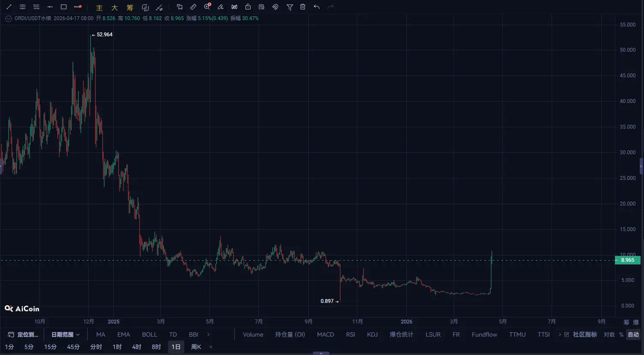
Task: Select the line-with-pen annotation icon
Action: [159, 7]
